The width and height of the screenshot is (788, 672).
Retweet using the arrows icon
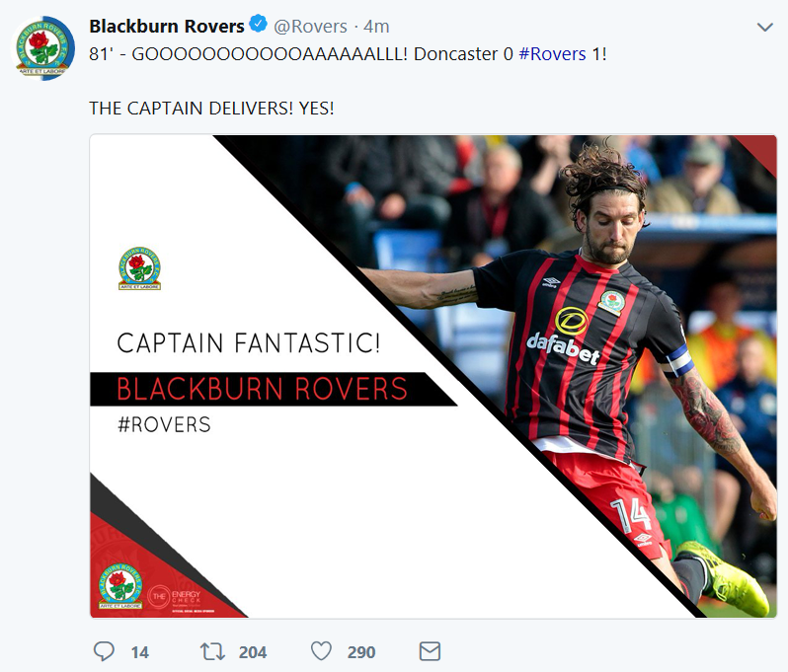pyautogui.click(x=212, y=651)
